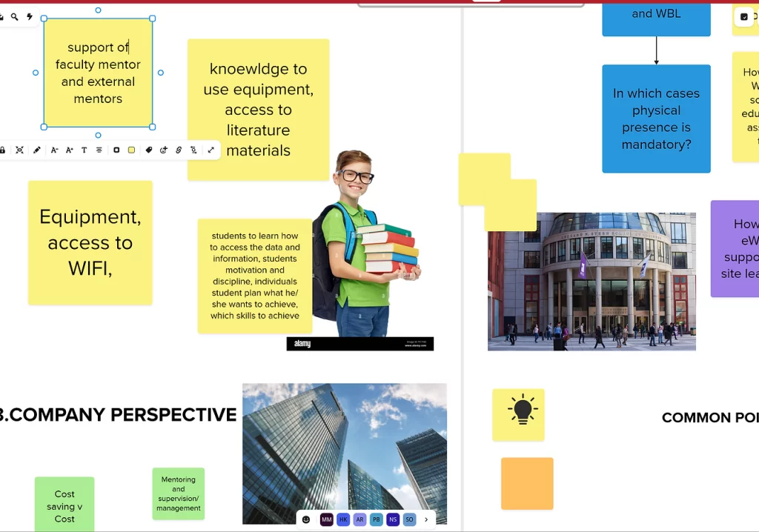Decrease font size with A- icon

(x=54, y=150)
